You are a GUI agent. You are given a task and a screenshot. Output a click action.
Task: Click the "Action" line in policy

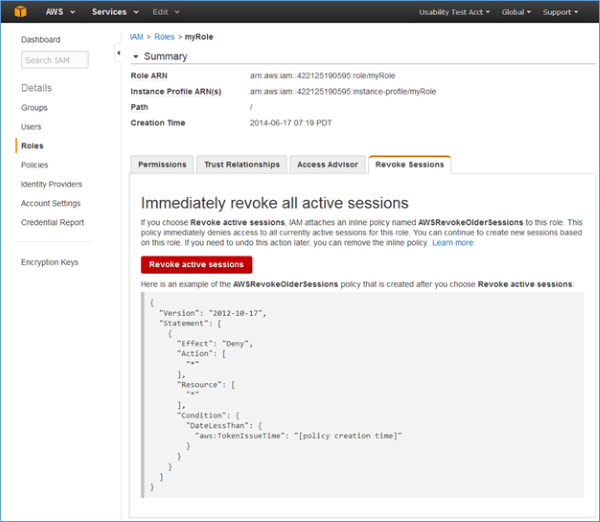202,354
